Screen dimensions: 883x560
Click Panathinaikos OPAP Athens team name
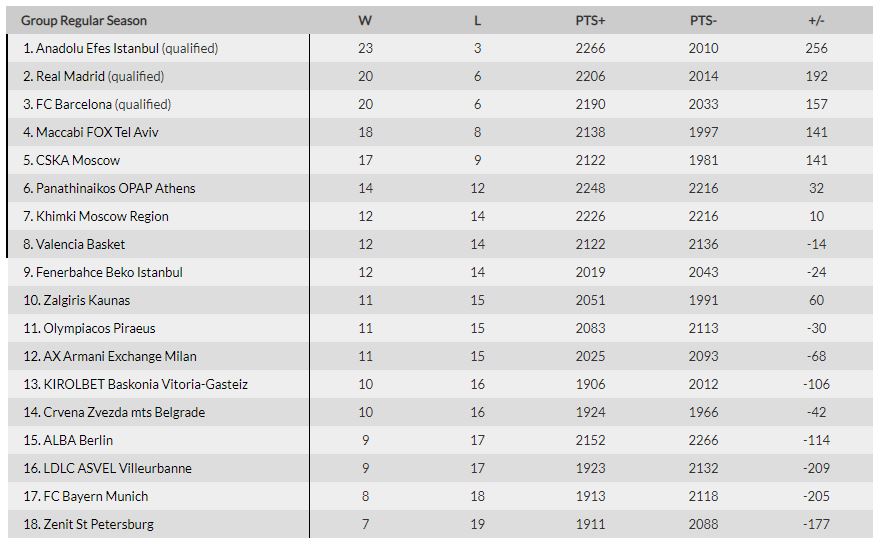115,188
